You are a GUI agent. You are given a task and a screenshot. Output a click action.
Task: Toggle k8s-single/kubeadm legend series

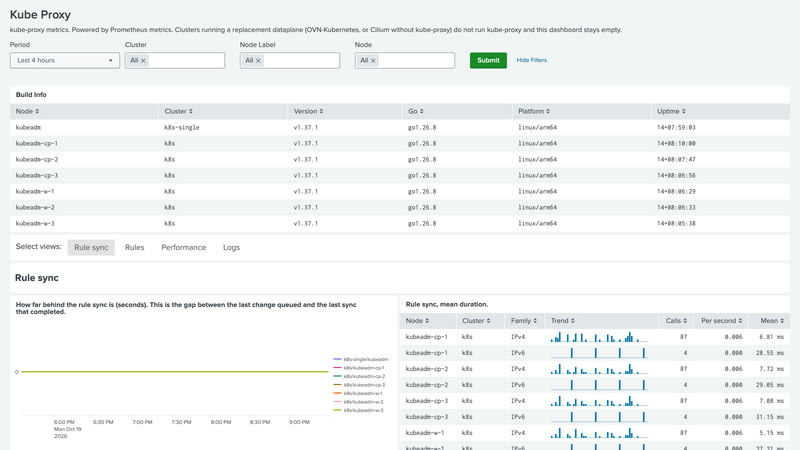(361, 359)
